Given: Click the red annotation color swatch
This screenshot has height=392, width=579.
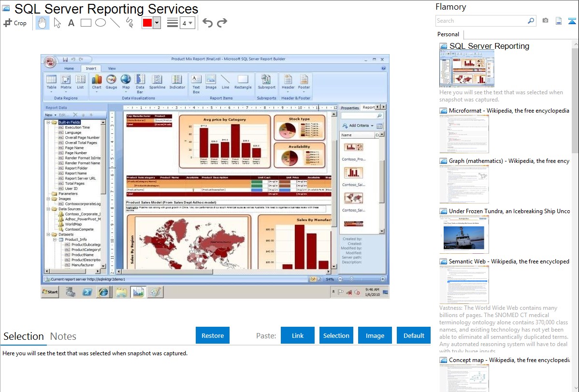Looking at the screenshot, I should [x=147, y=23].
